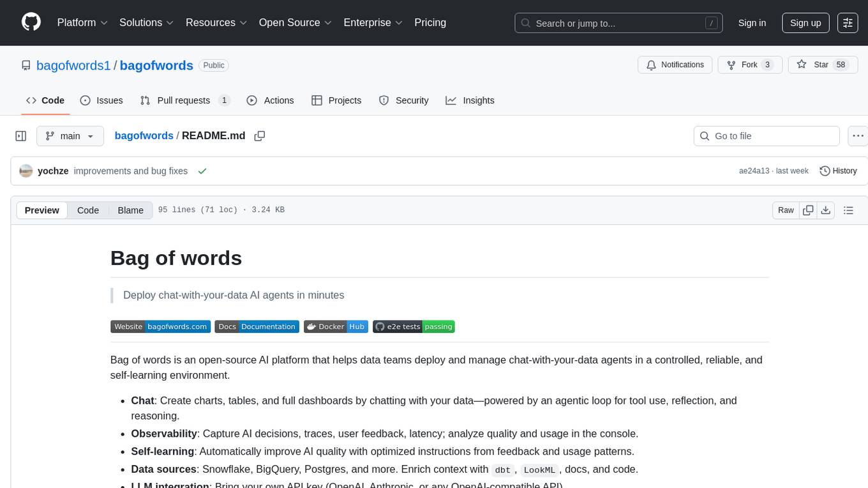This screenshot has width=868, height=488.
Task: Switch to the Code tab
Action: click(45, 100)
